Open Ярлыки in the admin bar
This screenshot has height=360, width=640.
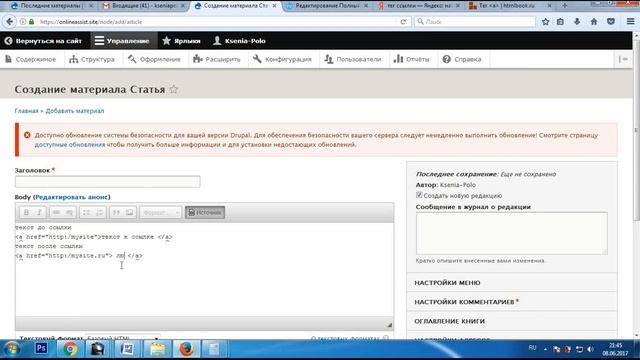coord(181,41)
